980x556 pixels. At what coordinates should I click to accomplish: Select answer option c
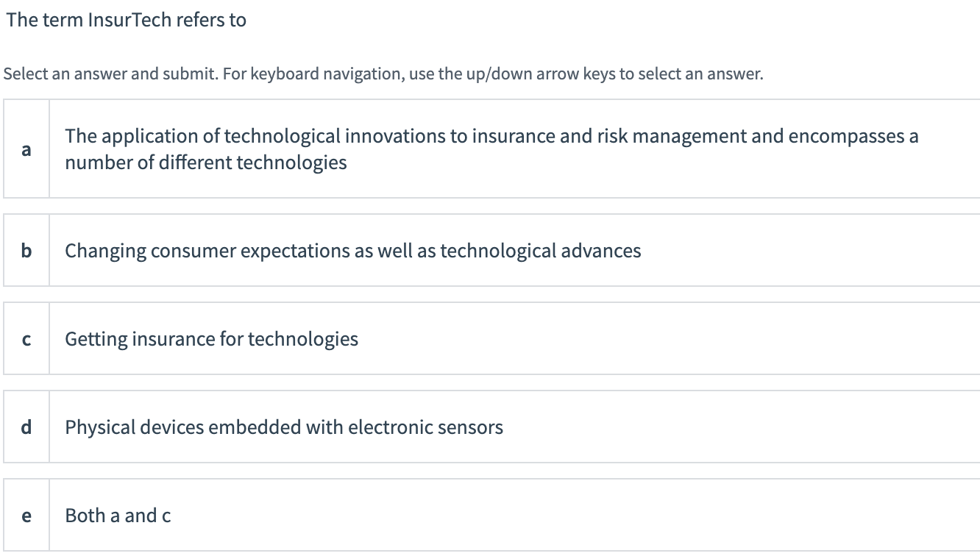pos(486,339)
